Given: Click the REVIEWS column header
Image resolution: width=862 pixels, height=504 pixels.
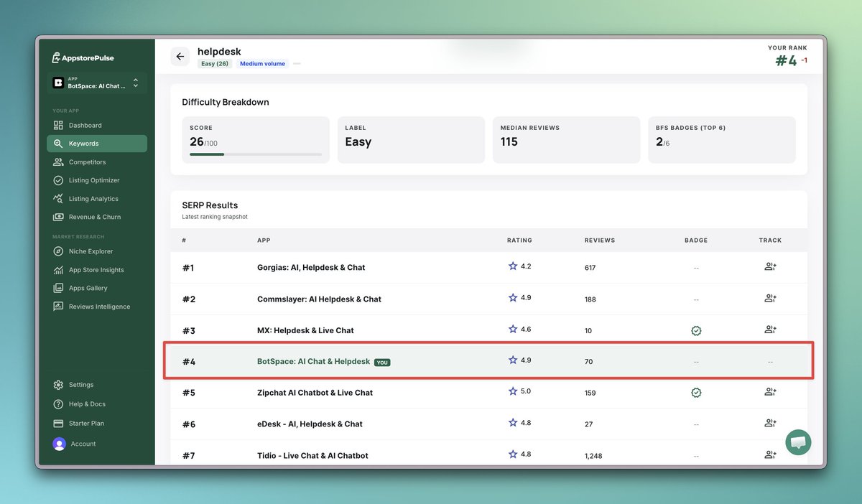Looking at the screenshot, I should coord(600,241).
